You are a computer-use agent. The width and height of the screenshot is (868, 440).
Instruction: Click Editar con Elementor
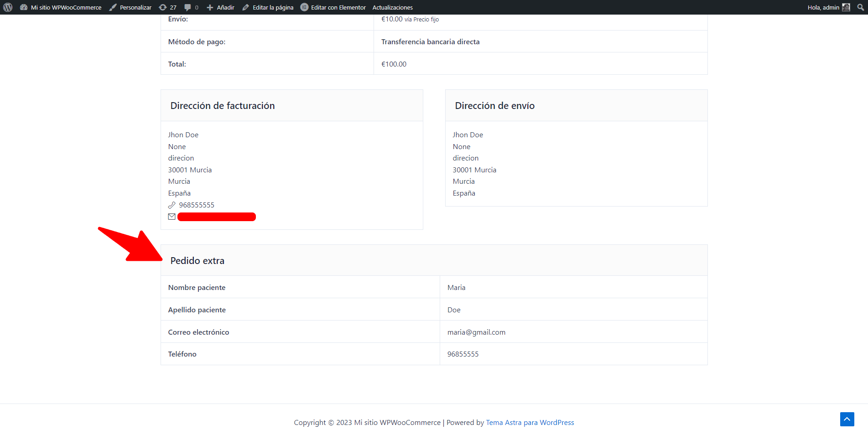click(x=333, y=7)
